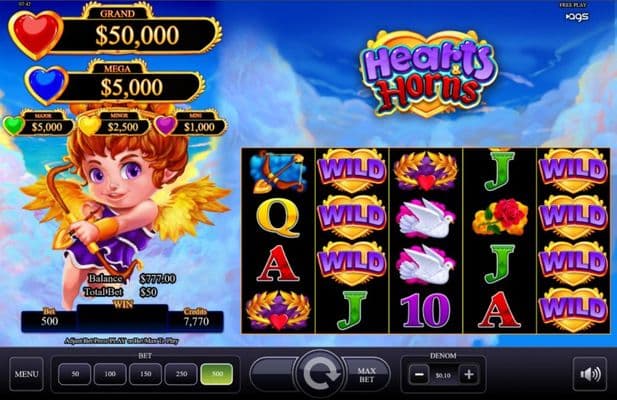Click the Hearts & Horns game logo
The height and width of the screenshot is (400, 617).
pos(429,74)
